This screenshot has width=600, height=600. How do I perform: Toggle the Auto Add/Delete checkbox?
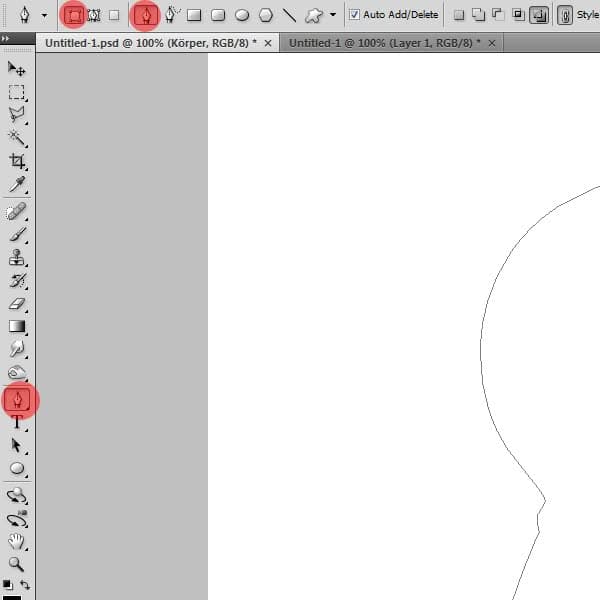click(x=354, y=15)
